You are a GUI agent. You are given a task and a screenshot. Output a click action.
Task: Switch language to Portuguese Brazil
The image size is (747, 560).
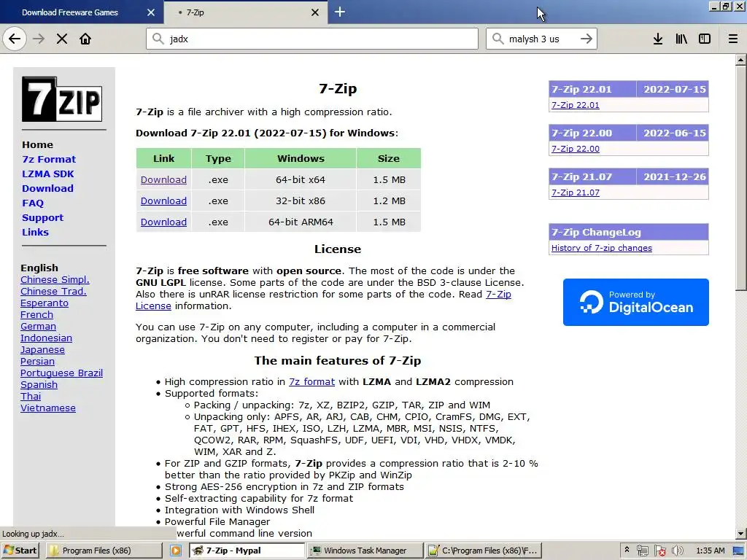point(61,373)
